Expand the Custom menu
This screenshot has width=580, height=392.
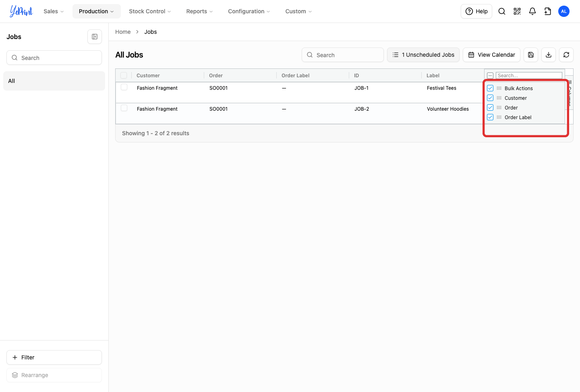coord(298,11)
